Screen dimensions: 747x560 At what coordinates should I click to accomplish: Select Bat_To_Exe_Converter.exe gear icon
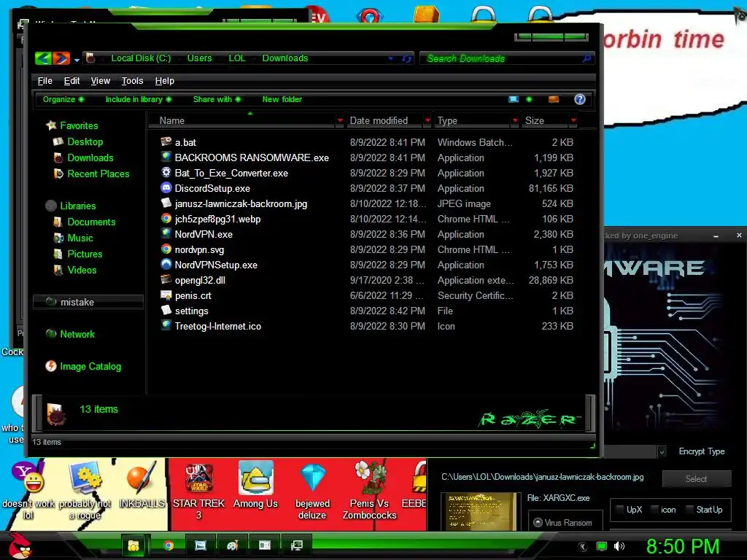(166, 172)
